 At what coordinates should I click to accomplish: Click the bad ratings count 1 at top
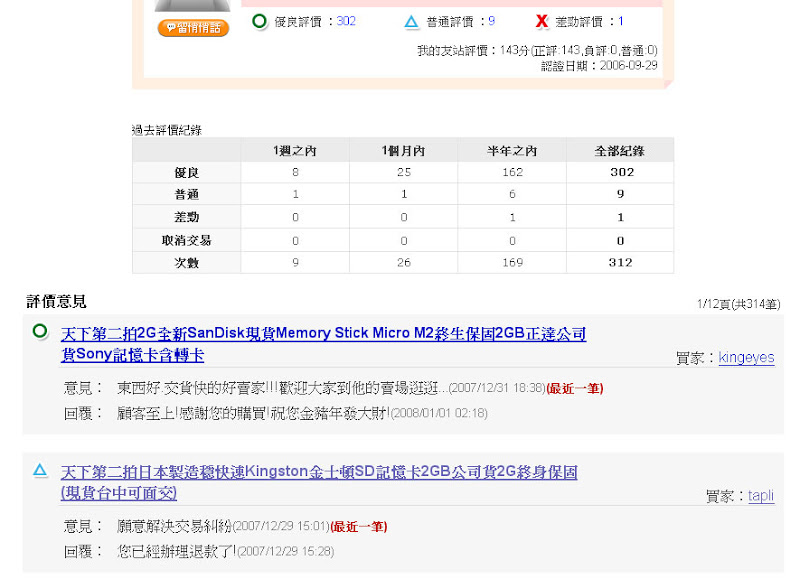pos(621,21)
